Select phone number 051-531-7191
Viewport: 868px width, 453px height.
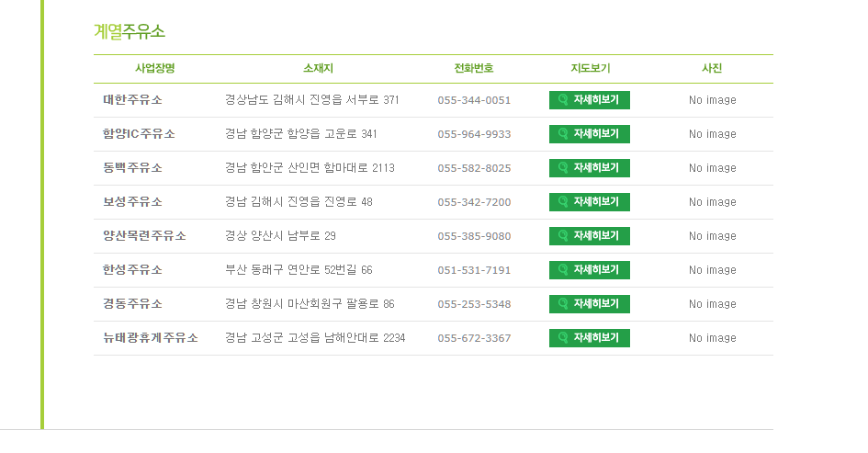point(474,270)
